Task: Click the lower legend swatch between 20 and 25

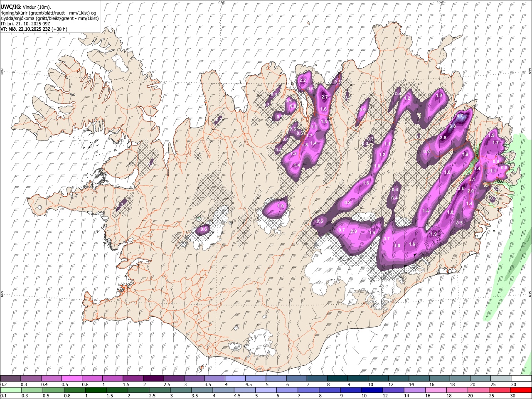Action: click(x=478, y=390)
